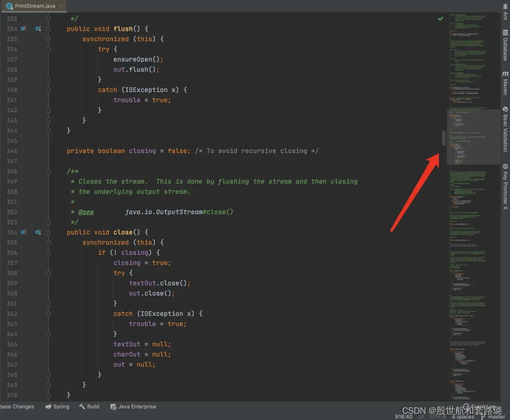The height and width of the screenshot is (420, 510).
Task: Click 'trouble = true;' on line 341
Action: [142, 100]
